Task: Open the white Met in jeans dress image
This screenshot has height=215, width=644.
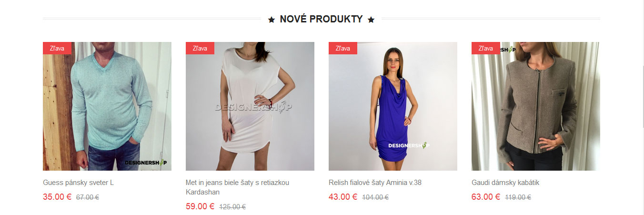Action: coord(250,106)
